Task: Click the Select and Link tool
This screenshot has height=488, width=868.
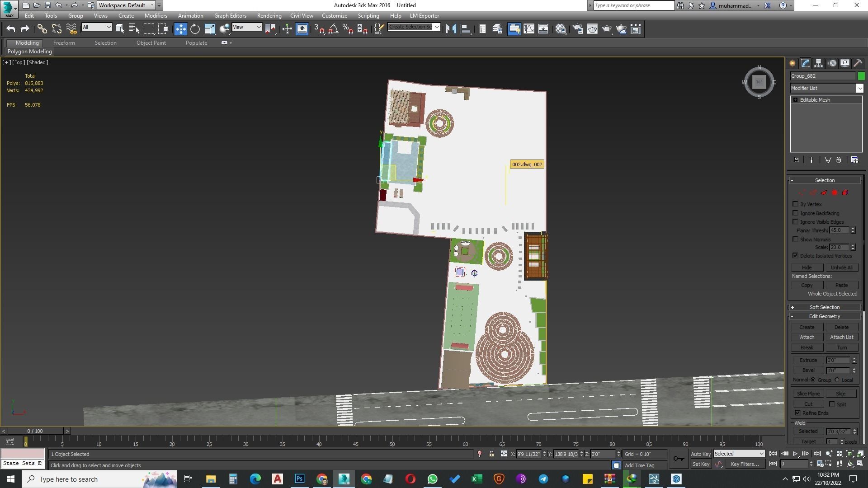Action: [x=42, y=29]
